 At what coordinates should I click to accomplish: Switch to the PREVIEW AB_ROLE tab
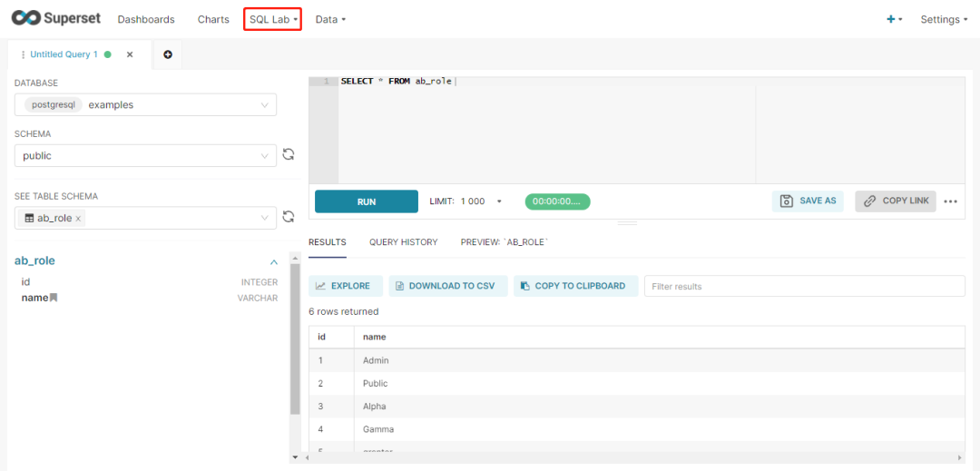pos(504,241)
